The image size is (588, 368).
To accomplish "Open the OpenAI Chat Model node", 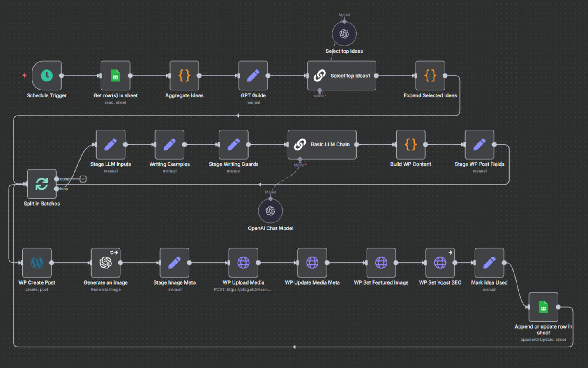I will click(270, 211).
